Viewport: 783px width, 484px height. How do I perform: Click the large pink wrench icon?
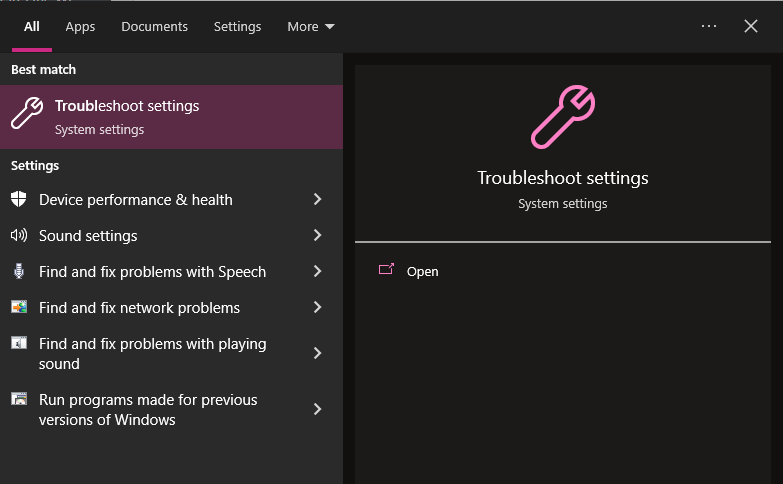(563, 118)
